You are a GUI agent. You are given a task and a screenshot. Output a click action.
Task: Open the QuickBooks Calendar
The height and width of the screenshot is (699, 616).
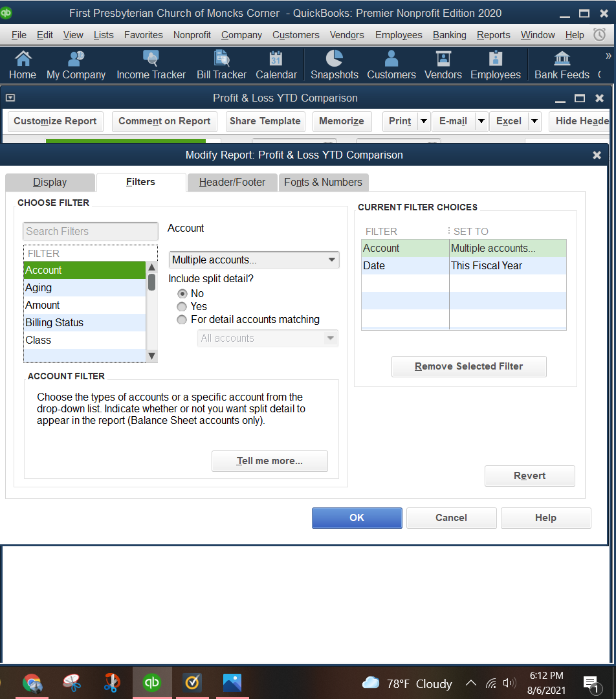(276, 65)
